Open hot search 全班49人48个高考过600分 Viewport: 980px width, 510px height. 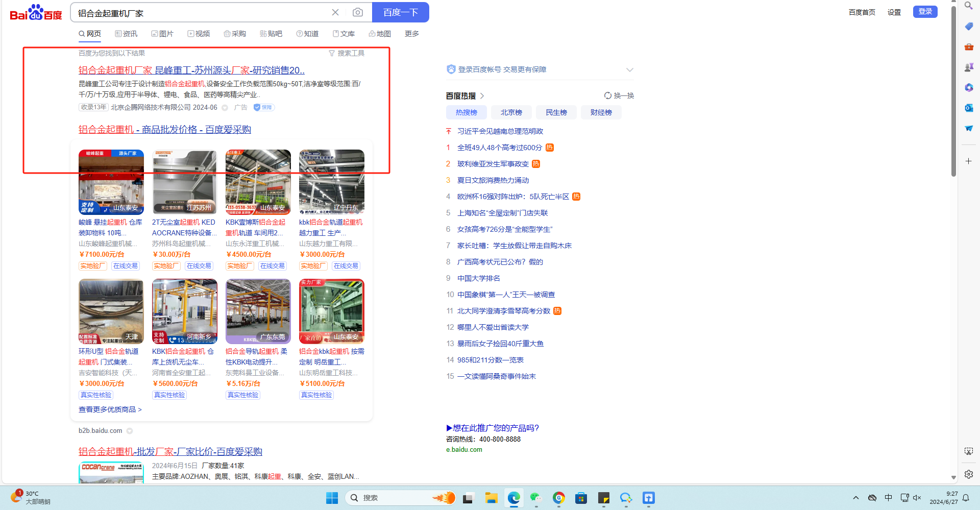(500, 148)
